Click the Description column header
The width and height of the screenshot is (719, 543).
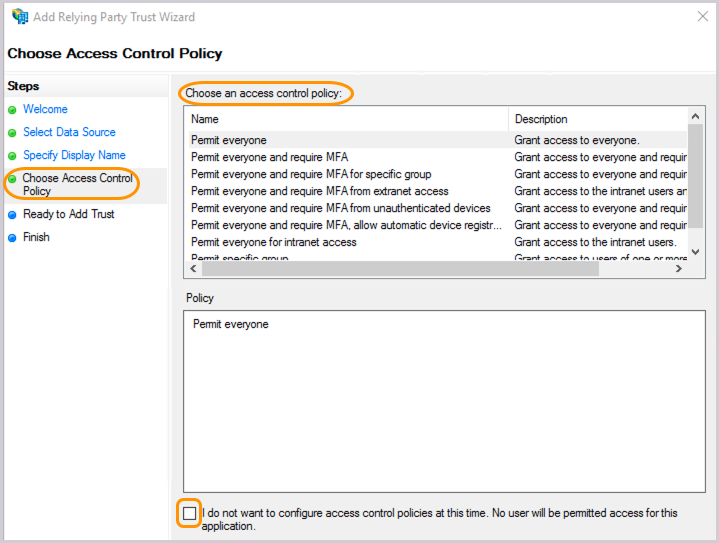pos(597,119)
